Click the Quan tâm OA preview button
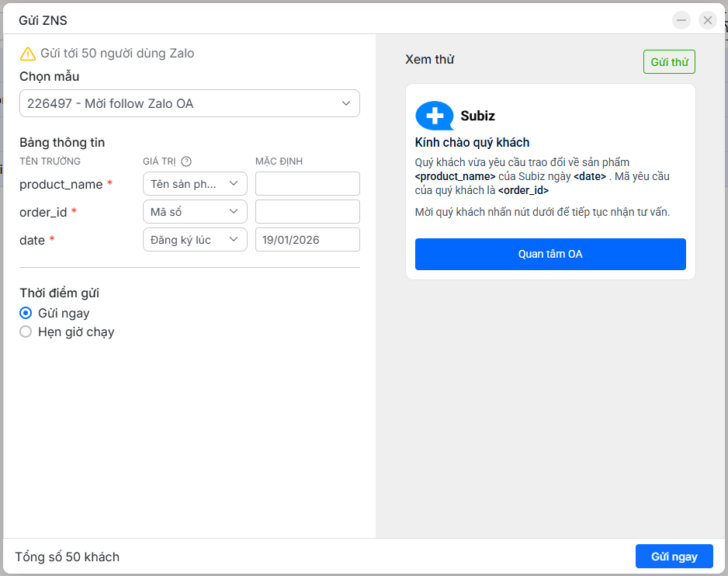Screen dimensions: 728x576 (x=550, y=254)
